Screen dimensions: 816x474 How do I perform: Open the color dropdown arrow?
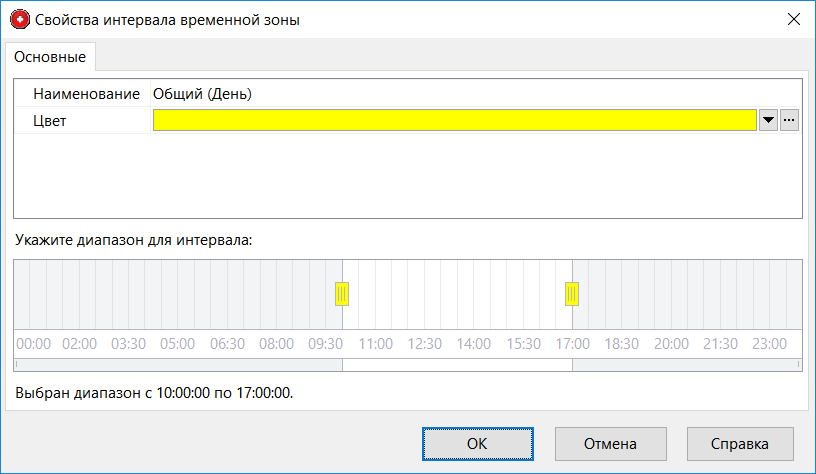pos(768,120)
